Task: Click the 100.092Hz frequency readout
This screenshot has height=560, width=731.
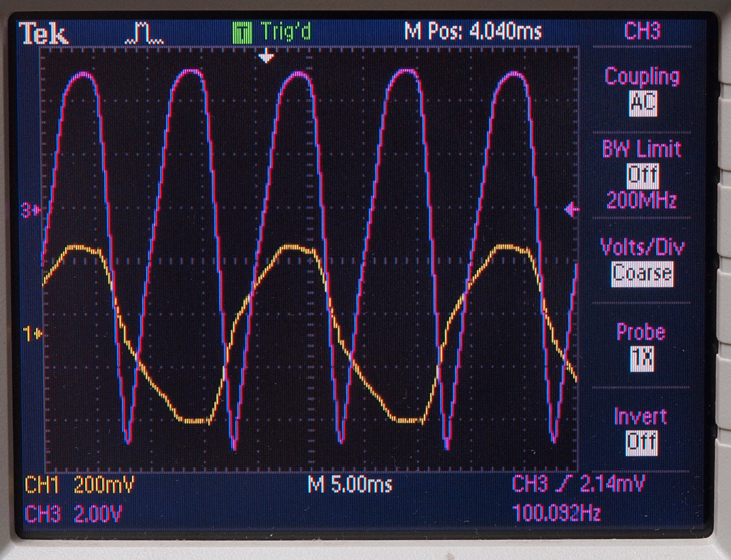Action: (557, 513)
